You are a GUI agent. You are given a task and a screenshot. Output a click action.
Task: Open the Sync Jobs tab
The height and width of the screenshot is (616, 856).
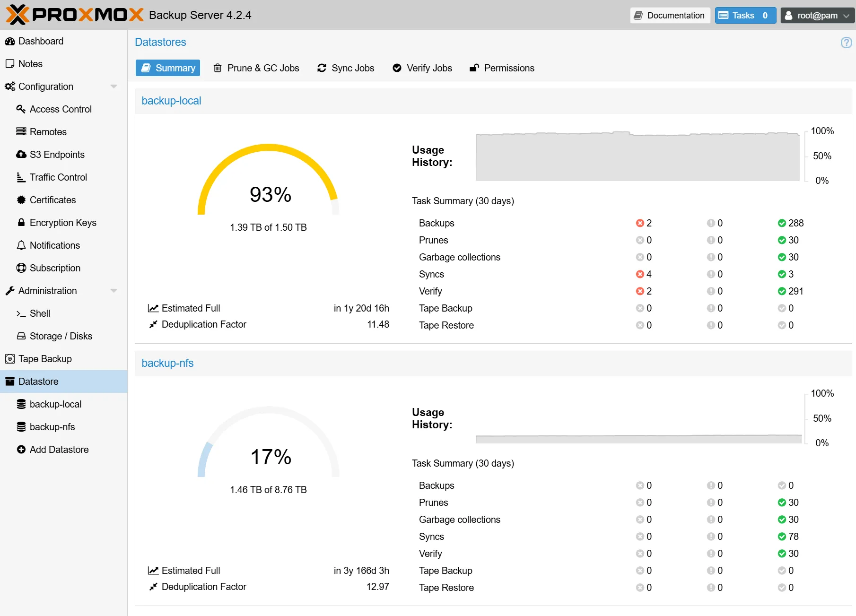pyautogui.click(x=346, y=68)
